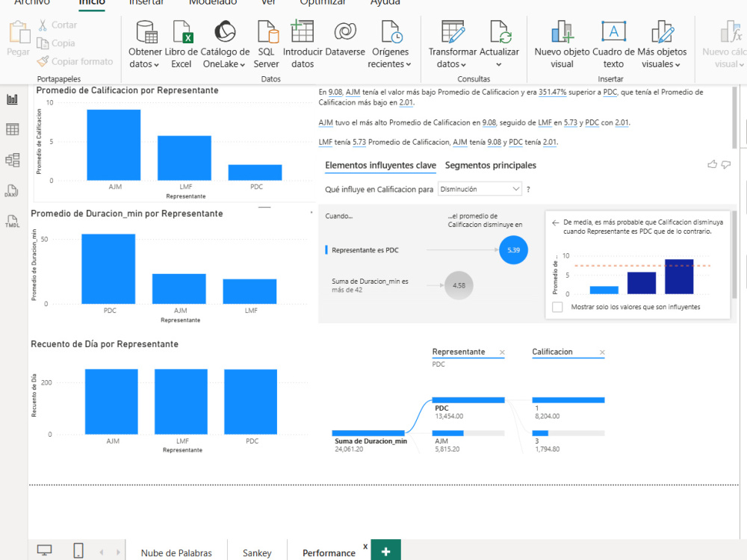Open the Disminución dropdown

tap(480, 189)
